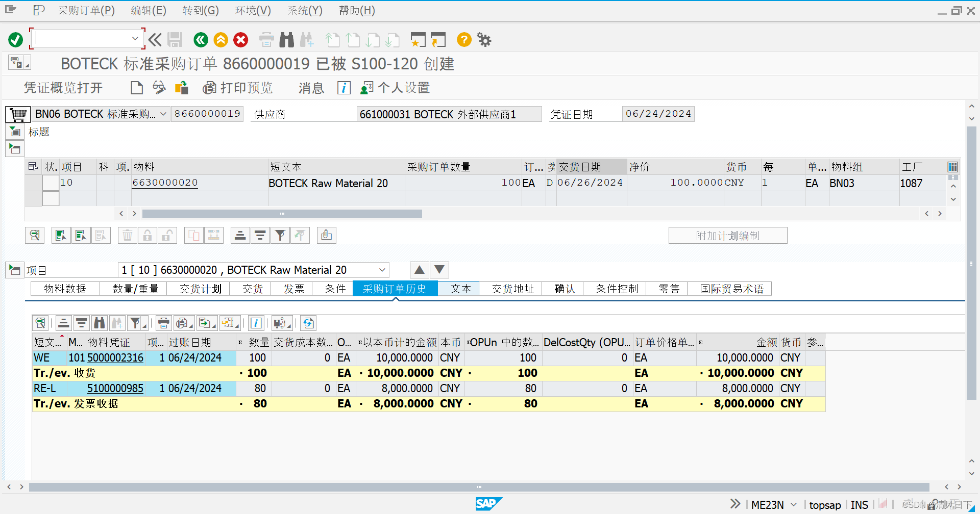The image size is (980, 514).
Task: Click the red Cancel X icon
Action: tap(241, 40)
